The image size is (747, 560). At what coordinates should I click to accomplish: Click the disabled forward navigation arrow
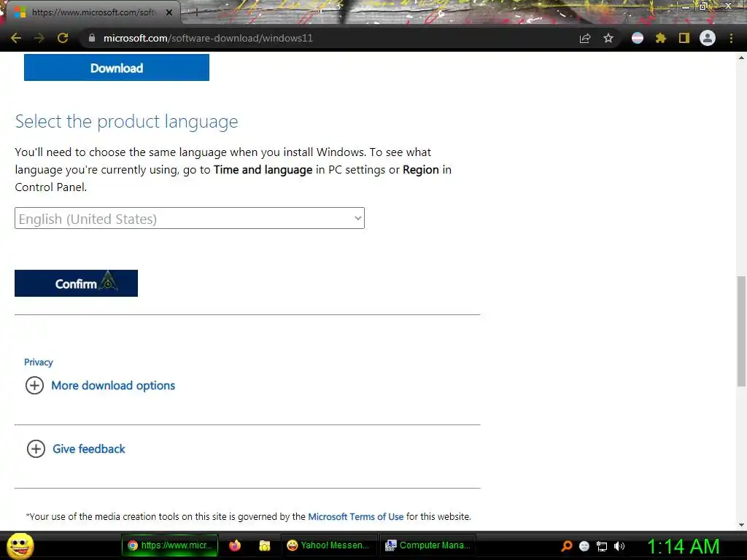(x=39, y=38)
